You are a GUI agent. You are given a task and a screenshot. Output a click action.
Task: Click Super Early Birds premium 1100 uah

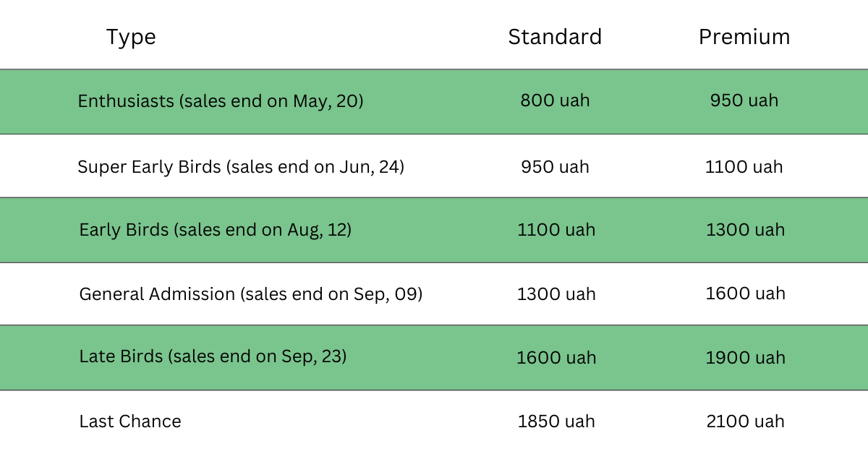coord(744,167)
